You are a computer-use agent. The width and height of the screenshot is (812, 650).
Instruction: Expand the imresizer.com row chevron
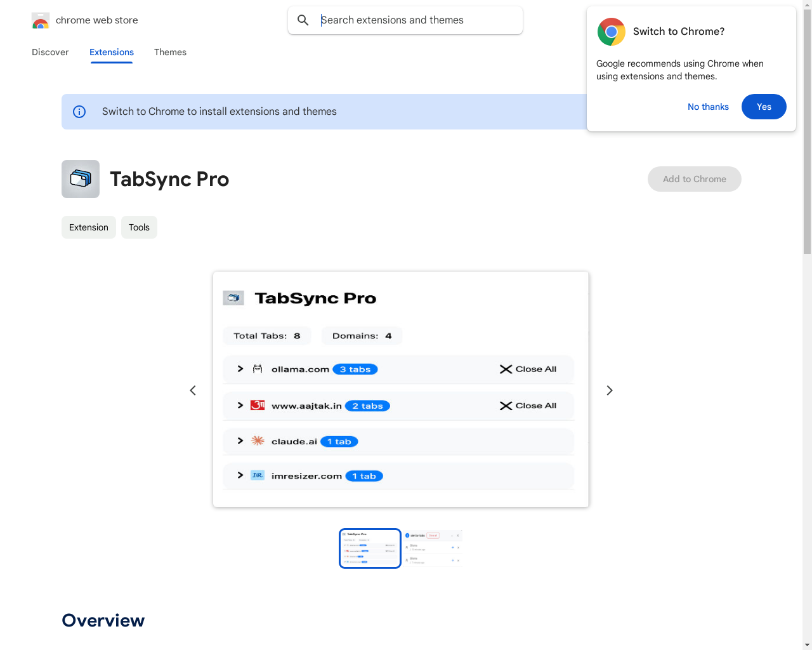(240, 475)
